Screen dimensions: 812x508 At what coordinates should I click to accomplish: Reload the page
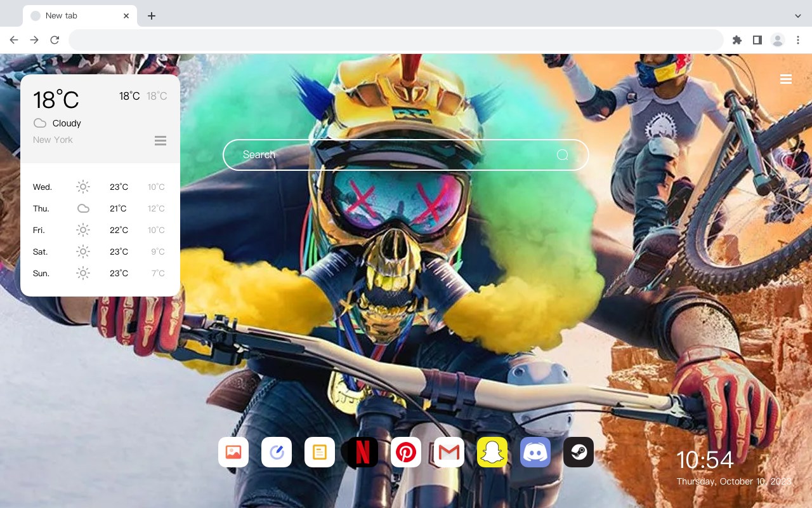coord(55,40)
